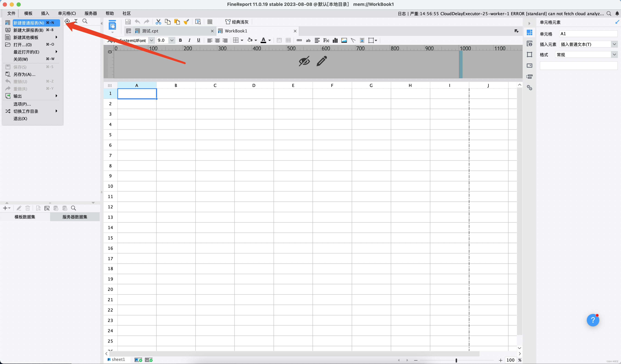The height and width of the screenshot is (364, 621).
Task: Expand the 格式 常规 dropdown
Action: point(614,55)
